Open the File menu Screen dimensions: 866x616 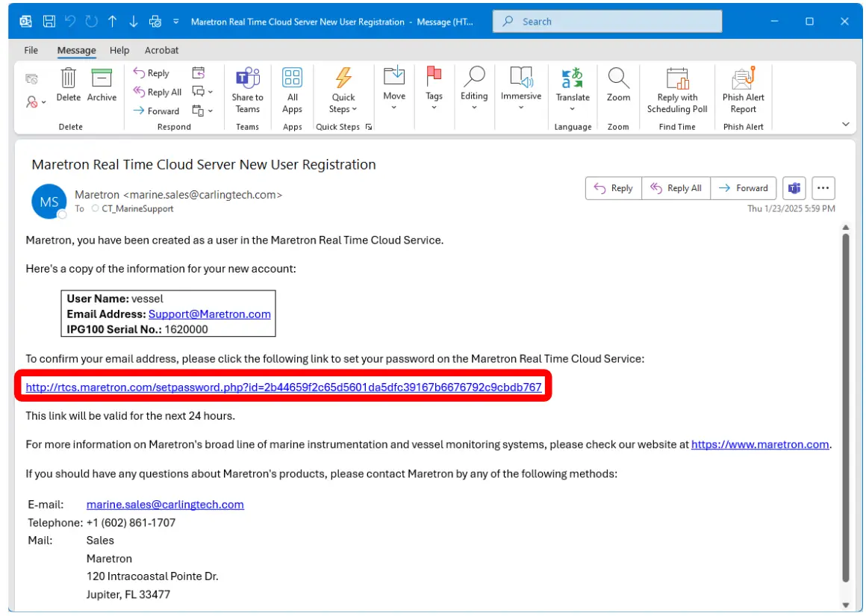(x=31, y=50)
